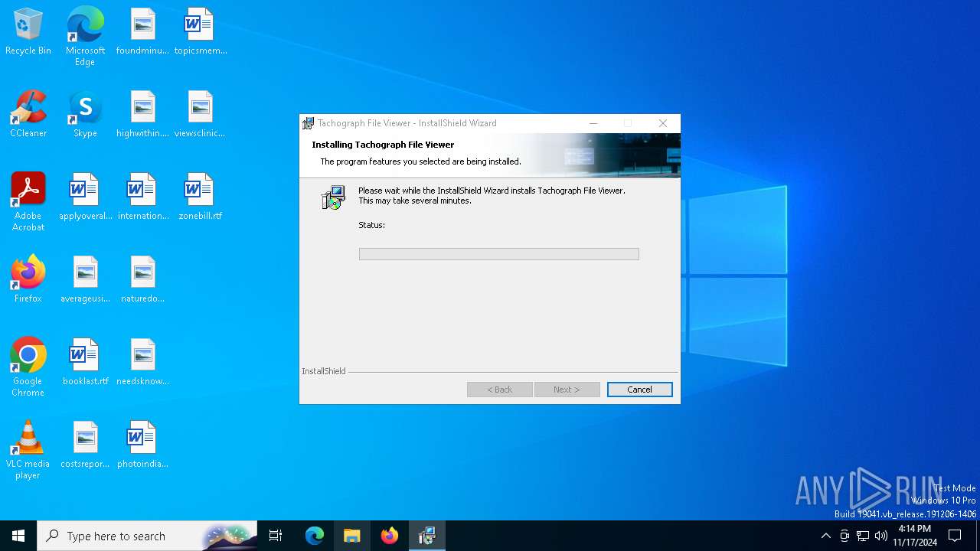Click the installer computer icon beside wait message

point(333,197)
